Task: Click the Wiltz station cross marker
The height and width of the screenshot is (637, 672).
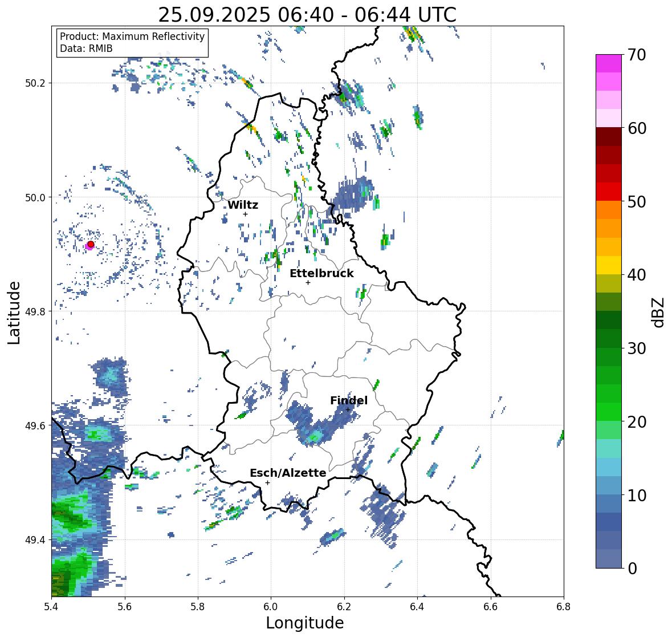Action: click(245, 214)
